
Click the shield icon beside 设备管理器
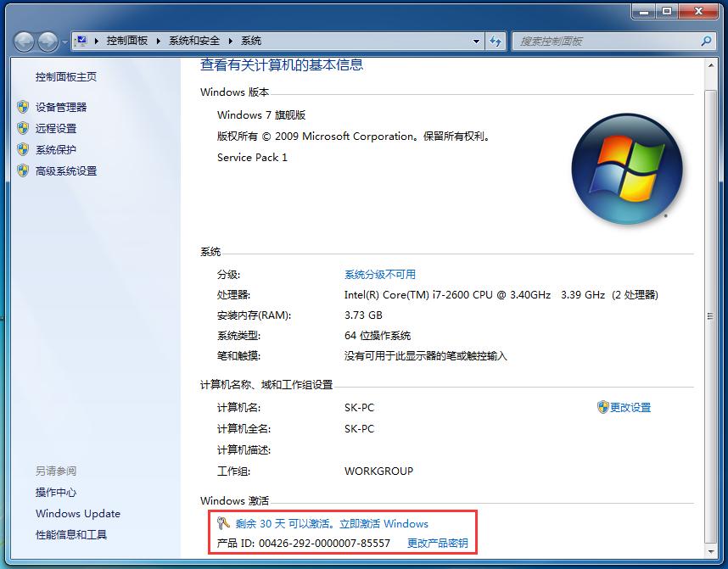(23, 107)
